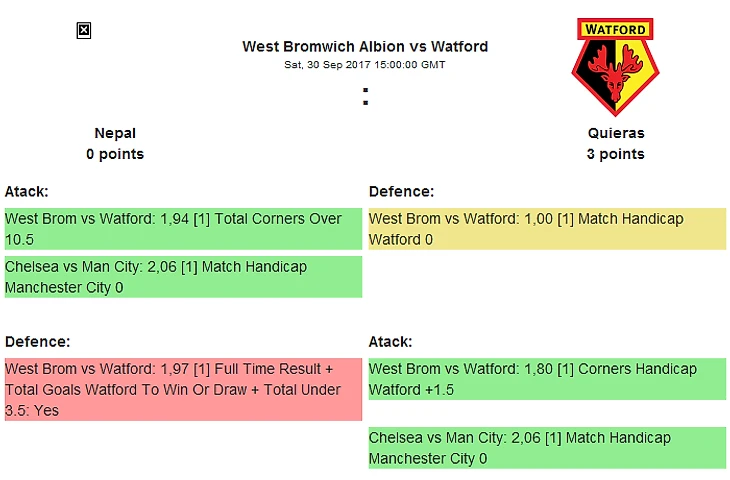Viewport: 730px width, 480px height.
Task: Click the Watford text on the crest banner
Action: (x=615, y=29)
